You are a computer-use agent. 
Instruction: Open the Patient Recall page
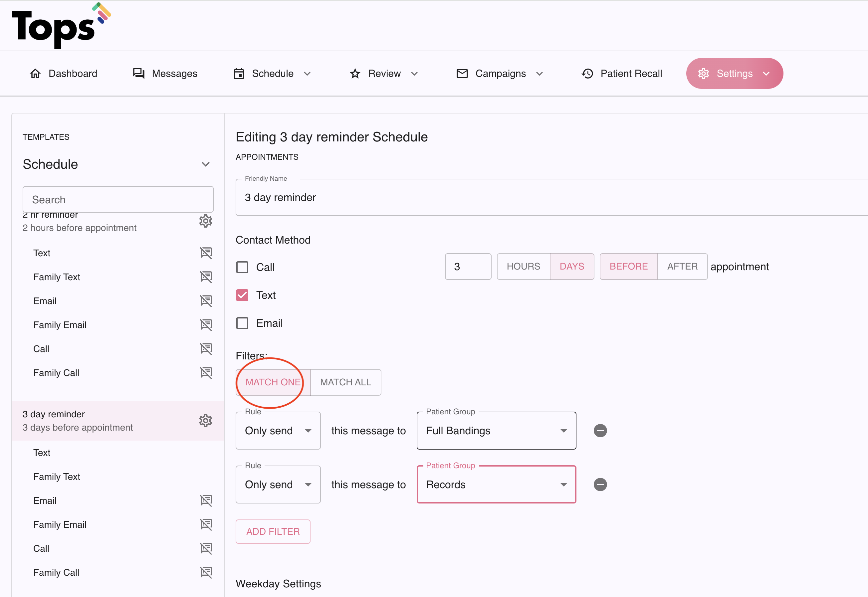(x=622, y=73)
